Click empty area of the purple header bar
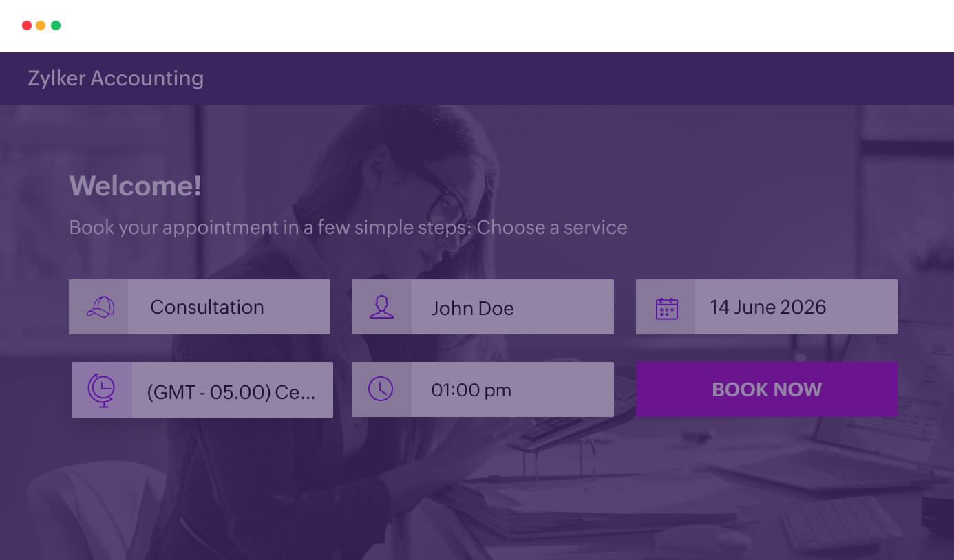Viewport: 954px width, 560px height. pyautogui.click(x=551, y=78)
